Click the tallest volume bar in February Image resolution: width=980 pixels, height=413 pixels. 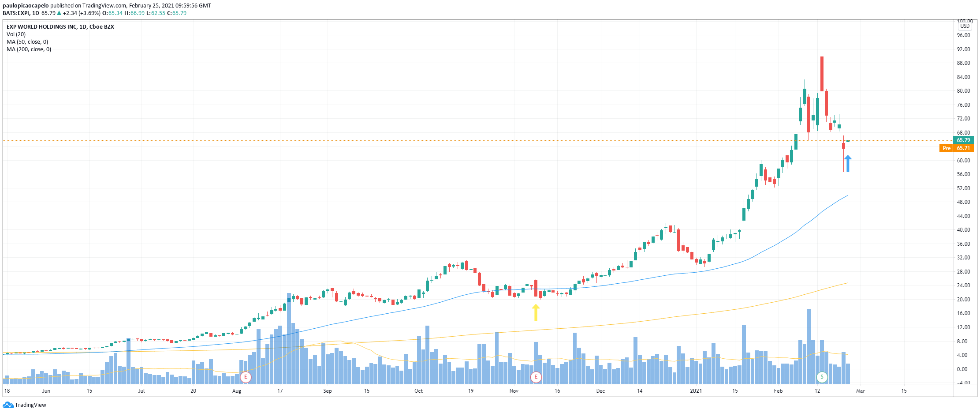[x=809, y=346]
